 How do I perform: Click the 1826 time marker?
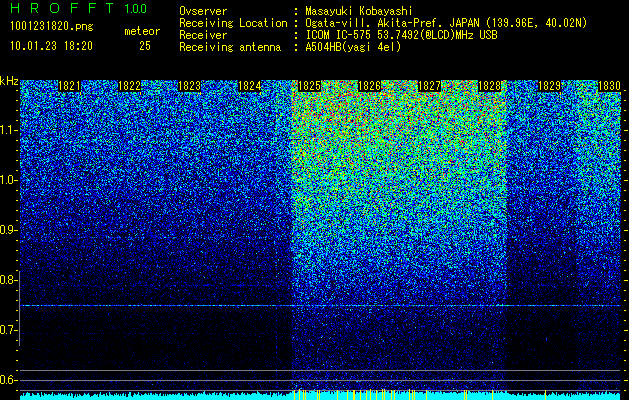pyautogui.click(x=369, y=86)
